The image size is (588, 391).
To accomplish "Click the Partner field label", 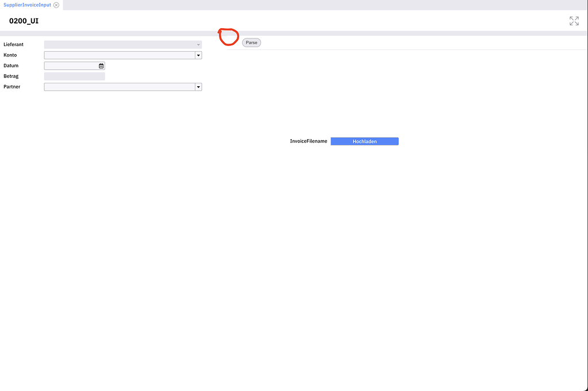I will click(11, 86).
